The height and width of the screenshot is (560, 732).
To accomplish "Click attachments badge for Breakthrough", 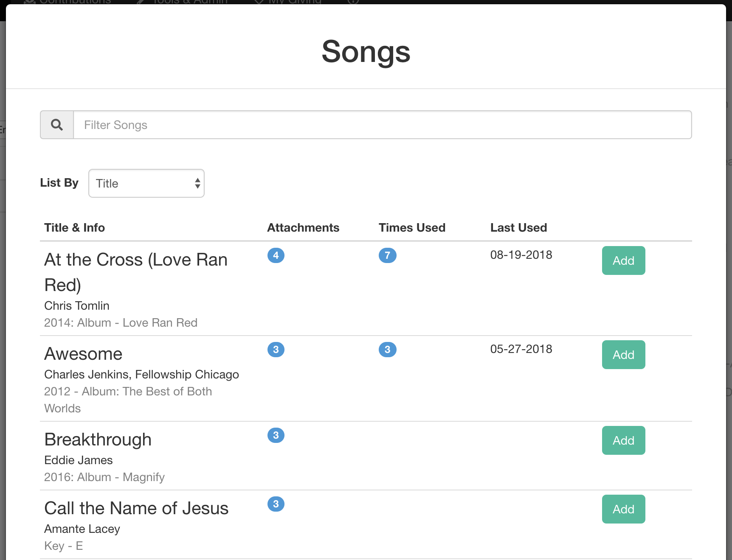I will pos(276,435).
